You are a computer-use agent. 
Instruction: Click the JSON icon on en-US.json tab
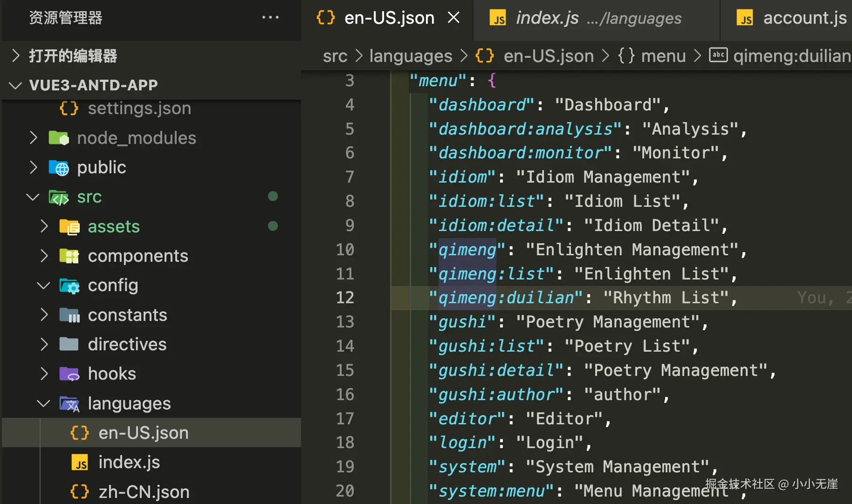point(326,18)
